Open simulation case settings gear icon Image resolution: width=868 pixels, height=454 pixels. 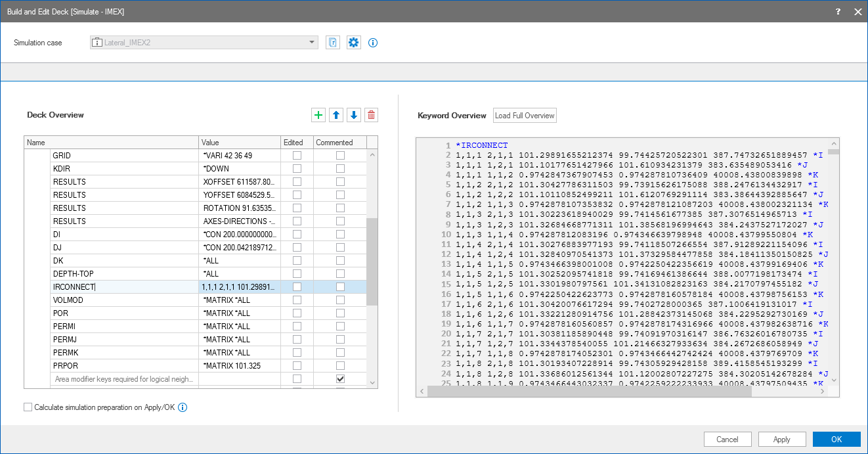(x=354, y=43)
